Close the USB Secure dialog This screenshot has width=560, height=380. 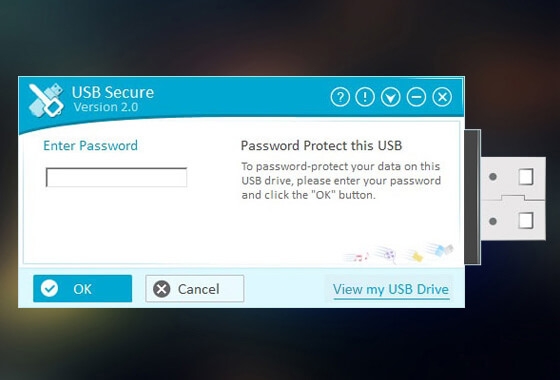coord(442,97)
